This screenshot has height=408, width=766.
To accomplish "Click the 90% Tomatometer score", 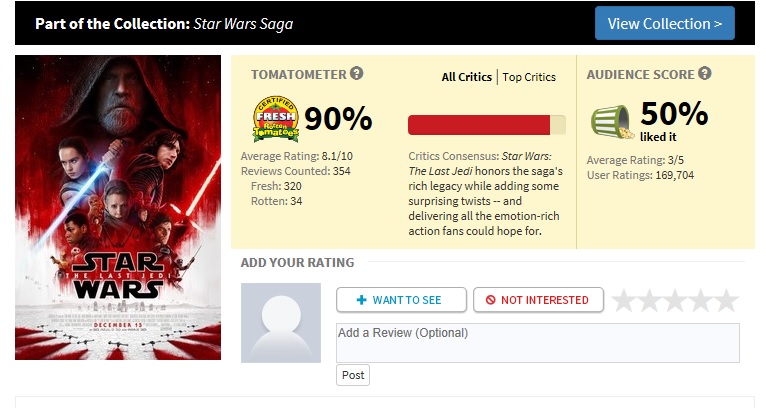I will [338, 119].
